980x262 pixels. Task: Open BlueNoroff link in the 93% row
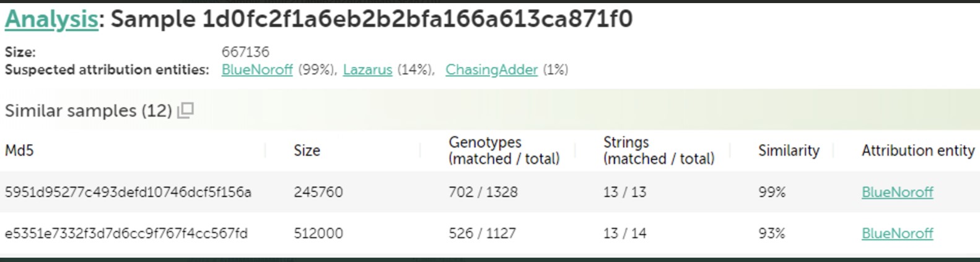[x=897, y=234]
